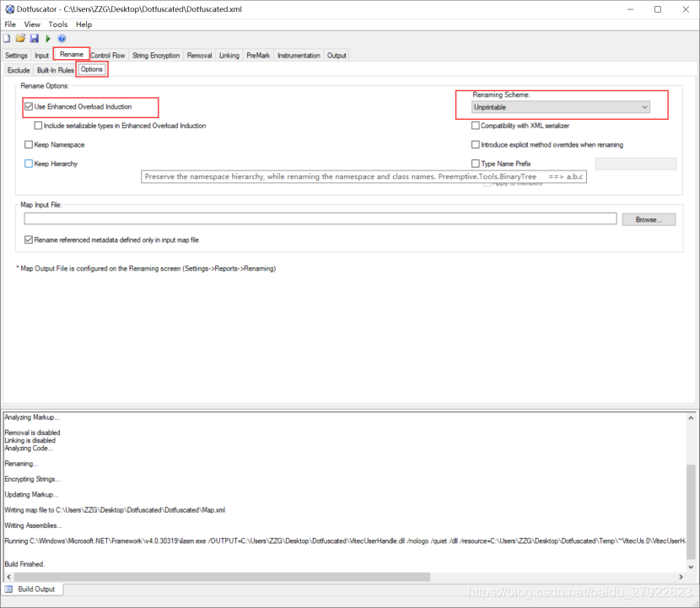
Task: Open the Help menu
Action: [x=84, y=24]
